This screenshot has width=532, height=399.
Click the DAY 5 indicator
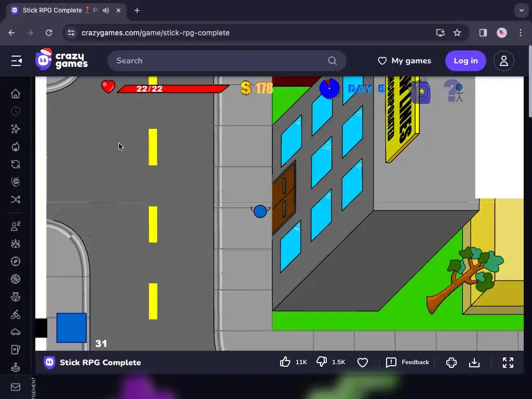coord(366,89)
